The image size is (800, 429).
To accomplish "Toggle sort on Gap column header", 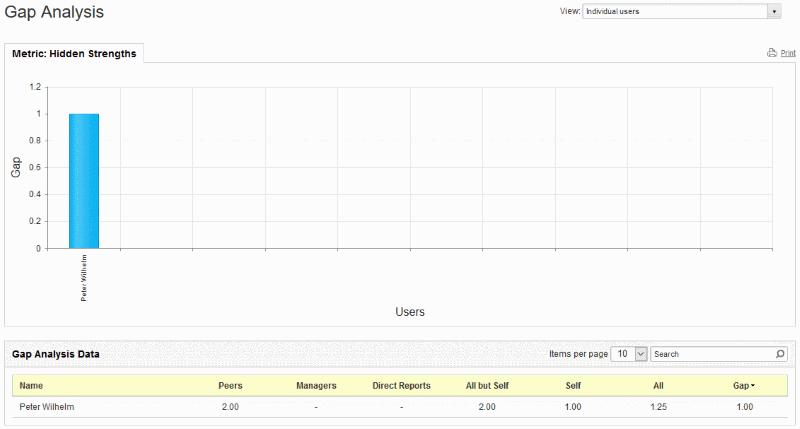I will pos(744,386).
